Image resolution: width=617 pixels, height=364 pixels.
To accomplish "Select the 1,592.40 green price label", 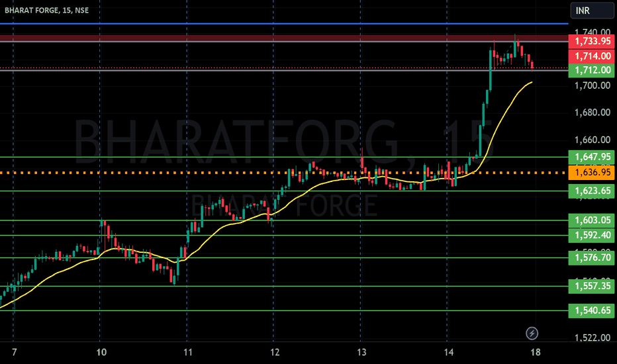I will click(591, 235).
